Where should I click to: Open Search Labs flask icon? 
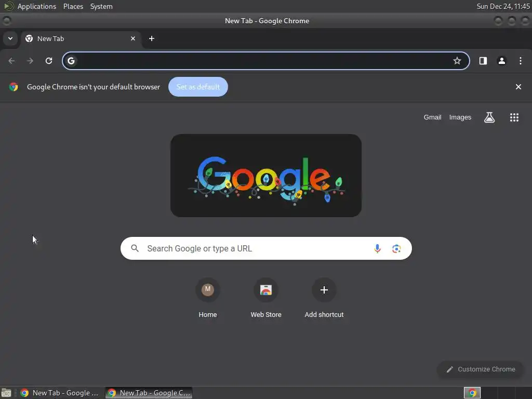pyautogui.click(x=489, y=117)
